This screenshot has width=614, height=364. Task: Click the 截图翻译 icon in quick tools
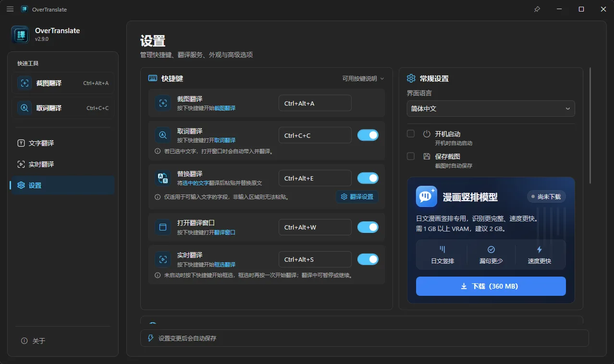[25, 83]
